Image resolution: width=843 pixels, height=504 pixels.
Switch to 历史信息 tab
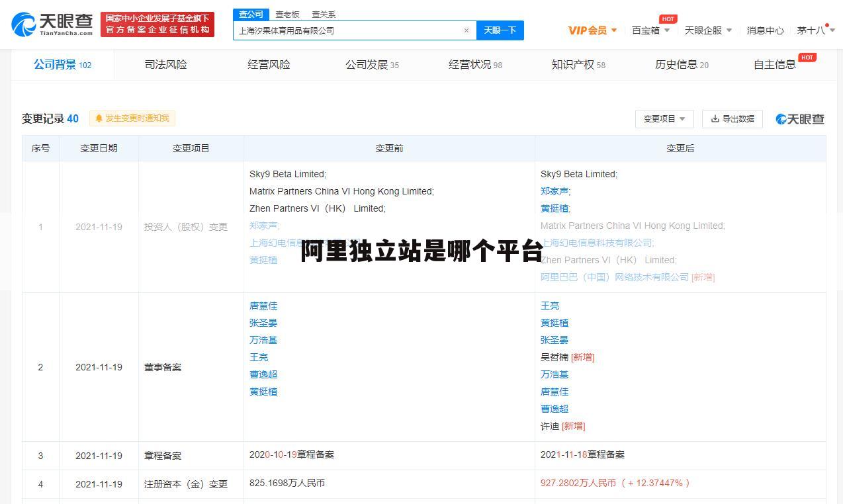click(682, 65)
